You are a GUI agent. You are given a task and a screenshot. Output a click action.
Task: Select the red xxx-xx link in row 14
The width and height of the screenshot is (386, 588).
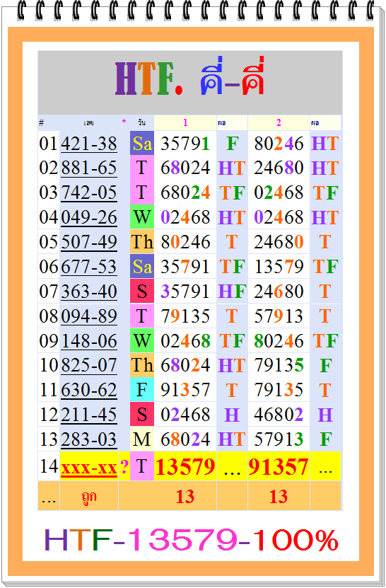(89, 467)
